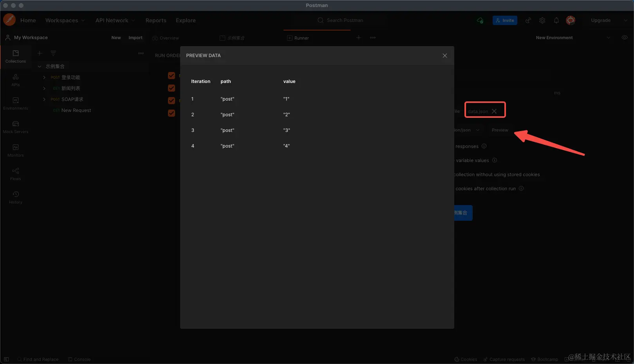Open the Explore menu

pyautogui.click(x=186, y=20)
